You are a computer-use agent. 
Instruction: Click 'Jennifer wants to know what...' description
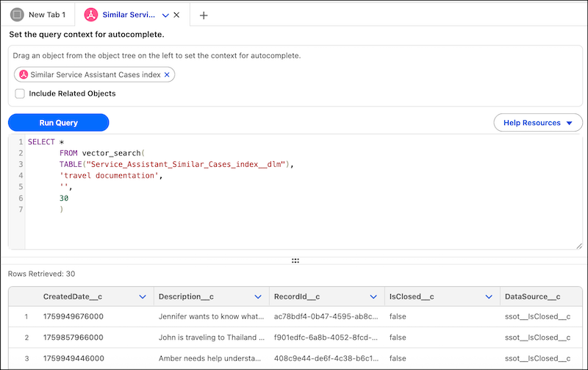click(x=211, y=316)
